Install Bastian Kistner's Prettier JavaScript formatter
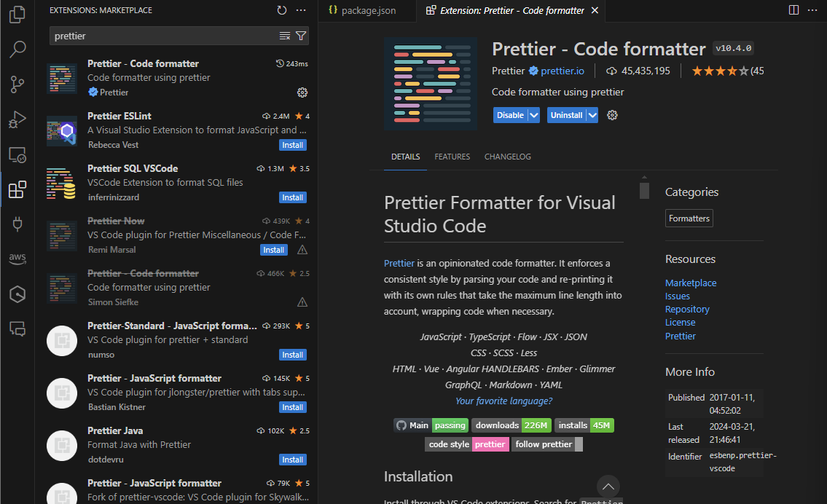Screen dimensions: 827x504 (x=293, y=407)
